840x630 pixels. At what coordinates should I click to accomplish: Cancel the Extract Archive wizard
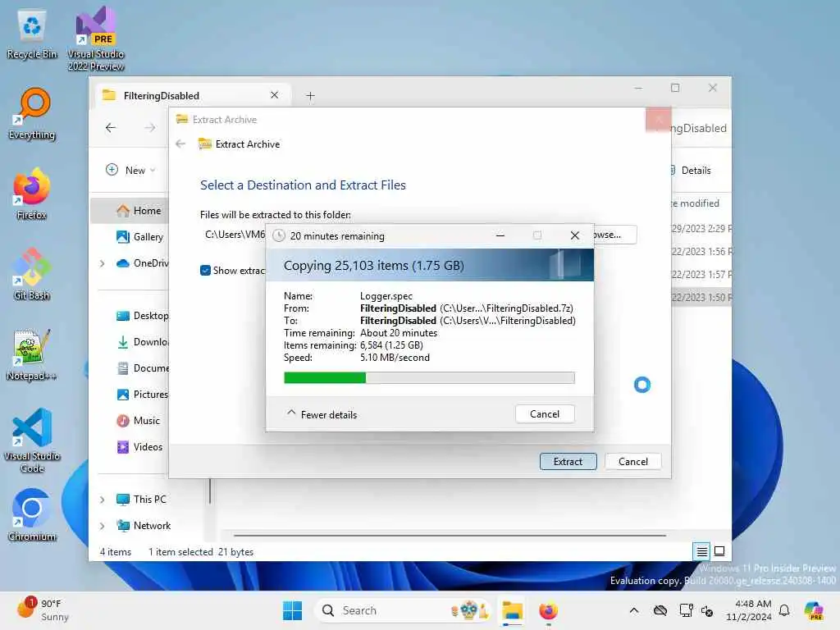tap(632, 461)
